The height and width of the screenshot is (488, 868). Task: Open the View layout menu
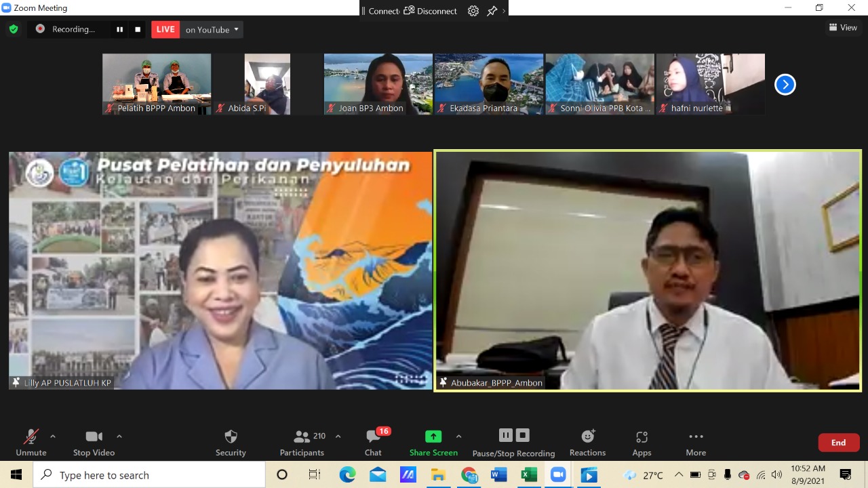click(x=843, y=28)
